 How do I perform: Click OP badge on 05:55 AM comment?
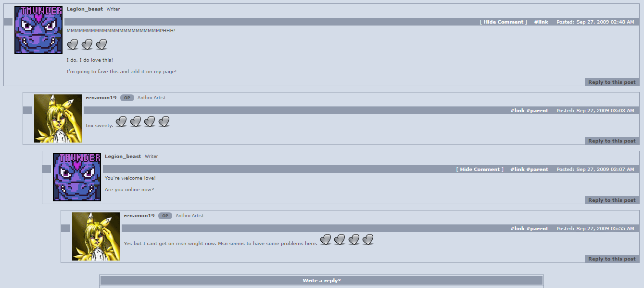[x=165, y=216]
